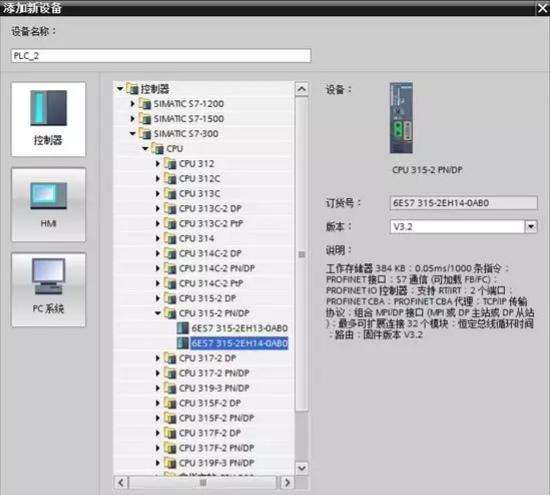
Task: Expand the CPU 313C-2 PtP node
Action: [x=158, y=223]
